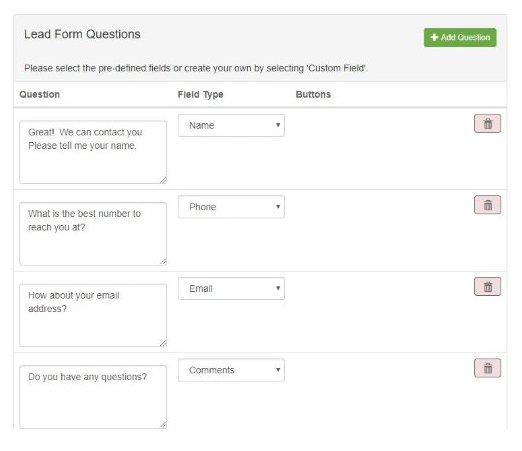Open the Name field type dropdown
The image size is (522, 451).
pos(231,126)
